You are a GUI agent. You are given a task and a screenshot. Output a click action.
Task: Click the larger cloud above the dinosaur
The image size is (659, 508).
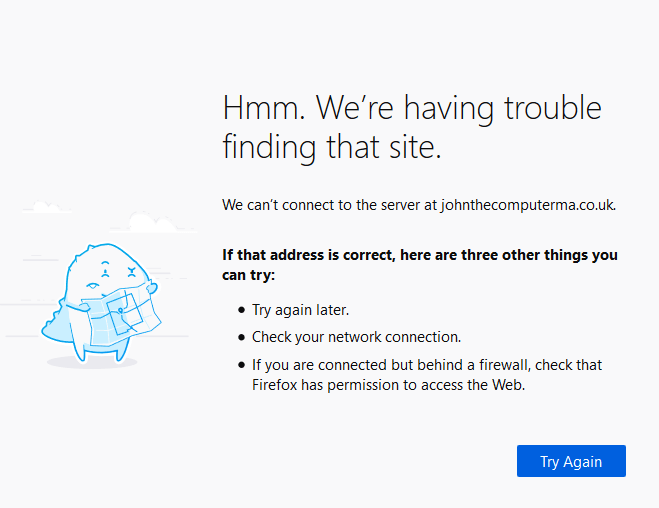click(x=153, y=222)
